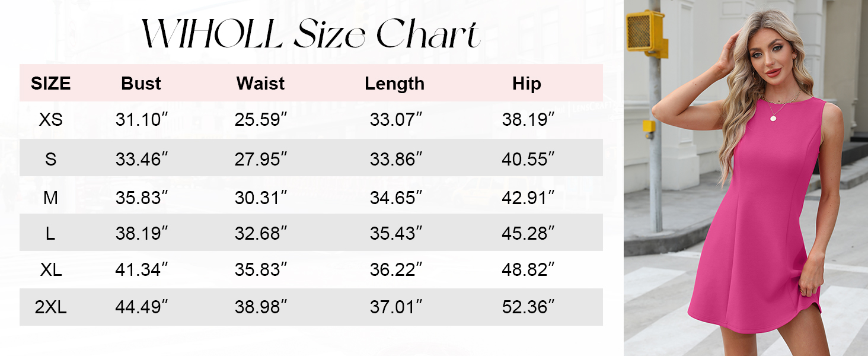868x356 pixels.
Task: Click the SIZE column header
Action: click(x=50, y=84)
